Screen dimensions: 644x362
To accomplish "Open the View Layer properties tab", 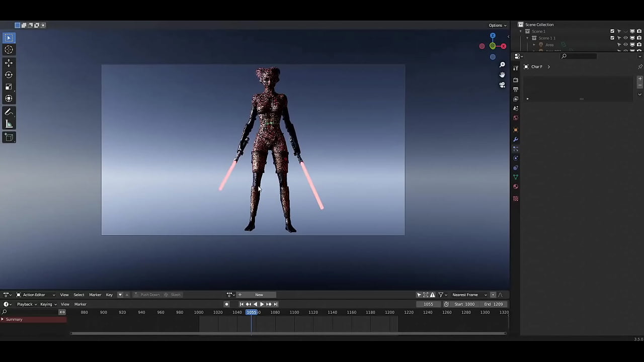I will pyautogui.click(x=516, y=99).
